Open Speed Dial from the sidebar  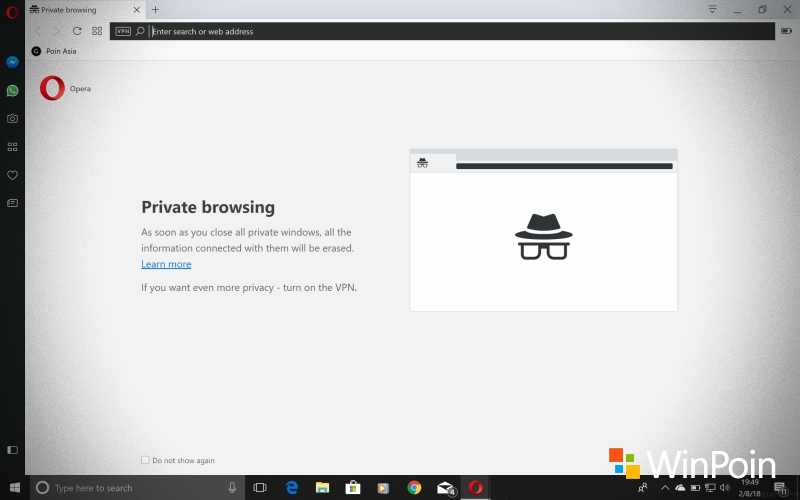tap(12, 146)
